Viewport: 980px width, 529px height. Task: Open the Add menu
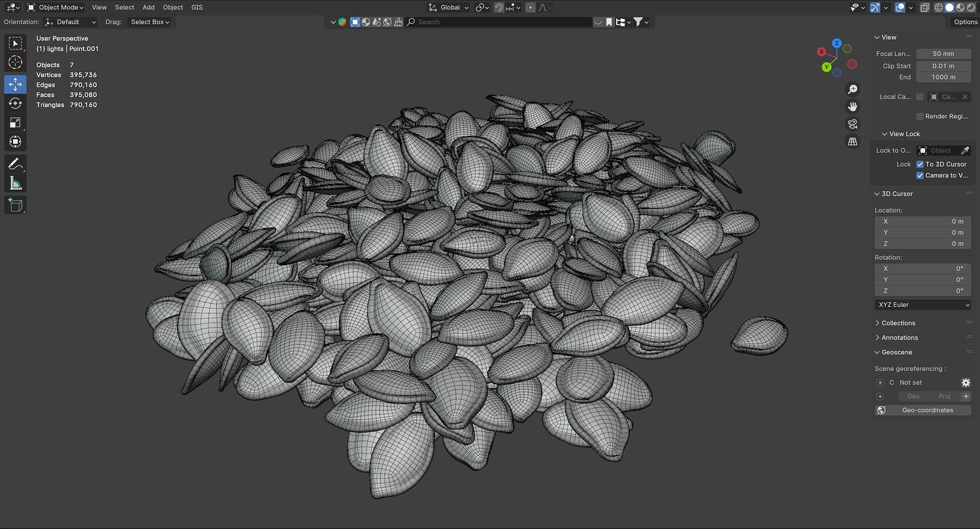149,8
